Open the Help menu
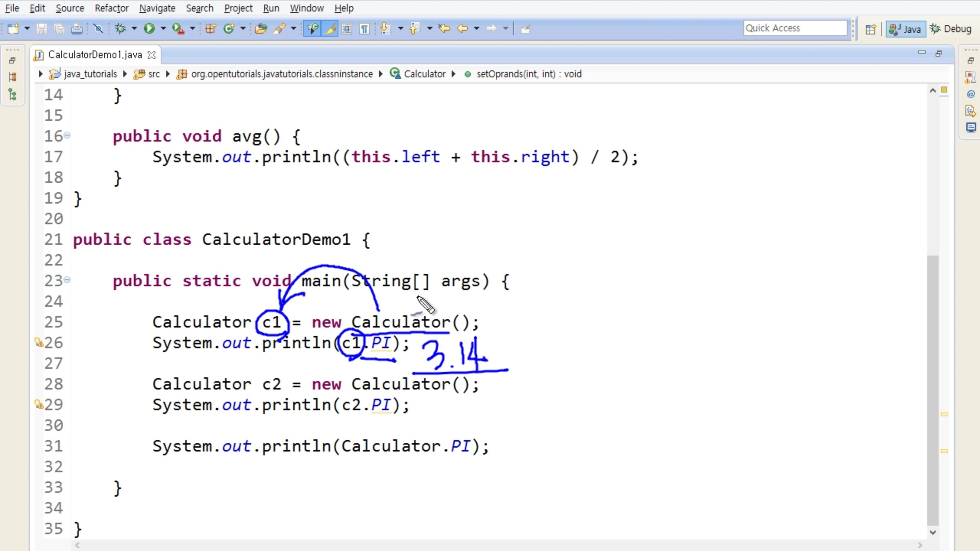This screenshot has height=551, width=980. click(344, 8)
